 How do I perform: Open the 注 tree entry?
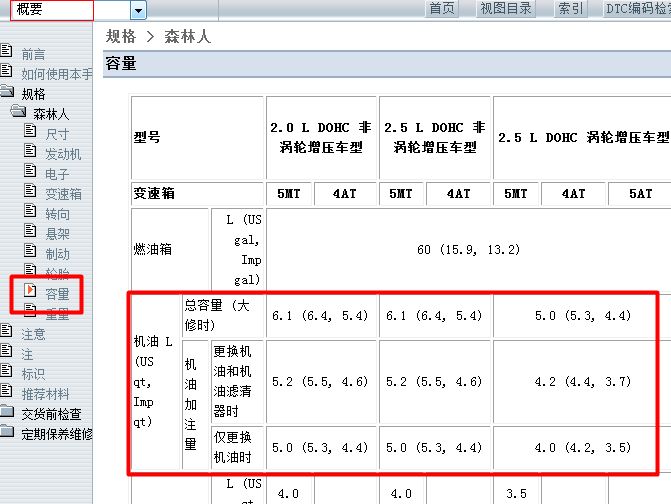[27, 354]
